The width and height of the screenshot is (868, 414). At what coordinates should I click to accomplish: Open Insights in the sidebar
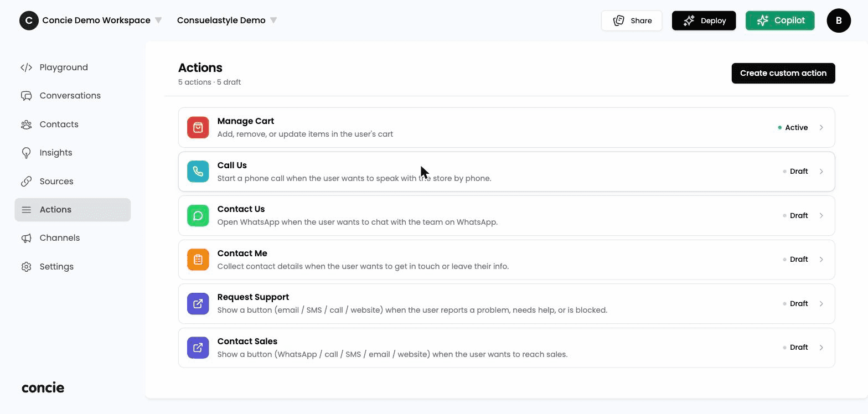click(x=73, y=153)
